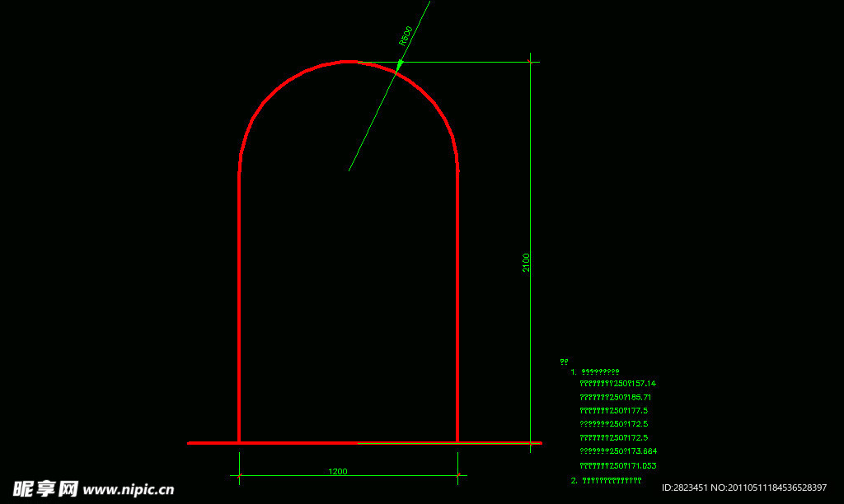Image resolution: width=844 pixels, height=504 pixels.
Task: Click the red ground line left of arch
Action: (x=213, y=443)
